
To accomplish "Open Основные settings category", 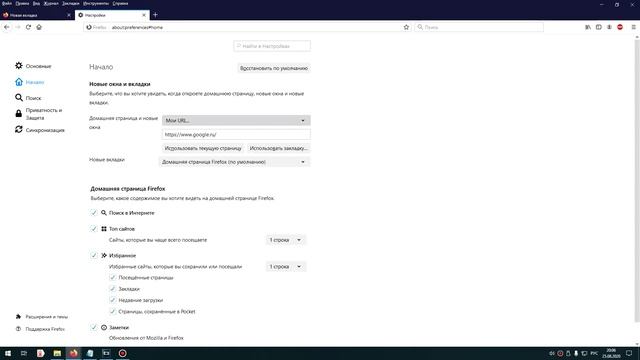I will [x=33, y=66].
